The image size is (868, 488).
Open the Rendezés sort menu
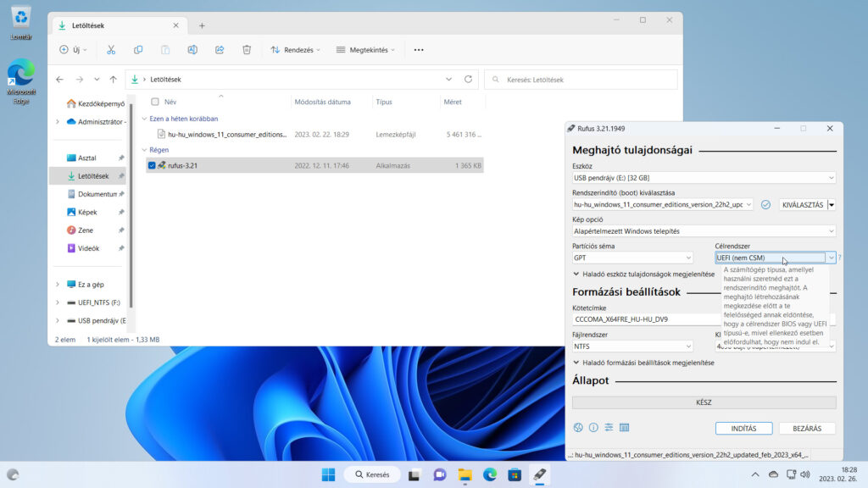click(x=295, y=50)
